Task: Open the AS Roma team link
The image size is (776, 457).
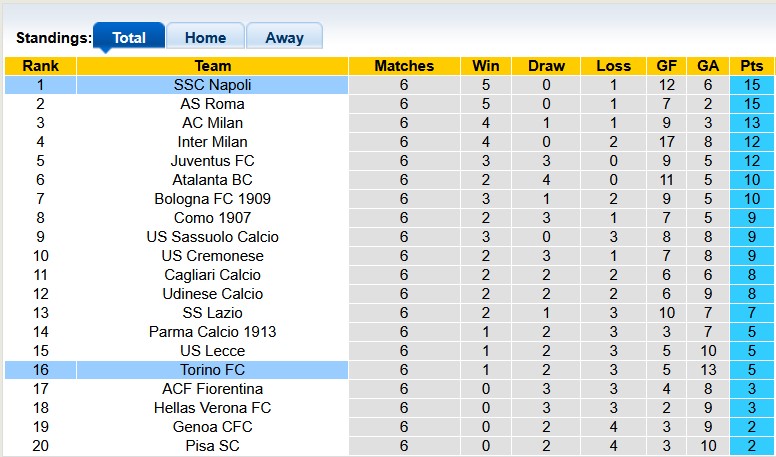Action: [212, 104]
